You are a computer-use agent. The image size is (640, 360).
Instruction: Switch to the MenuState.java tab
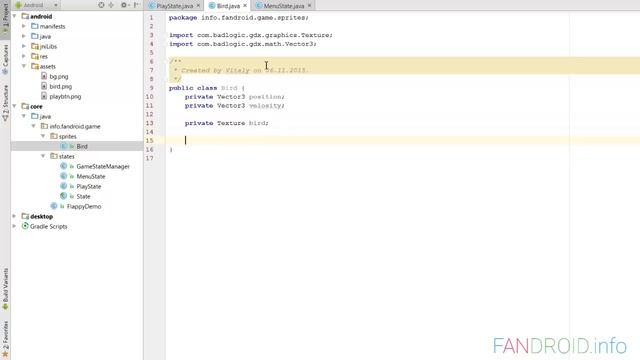[x=283, y=6]
